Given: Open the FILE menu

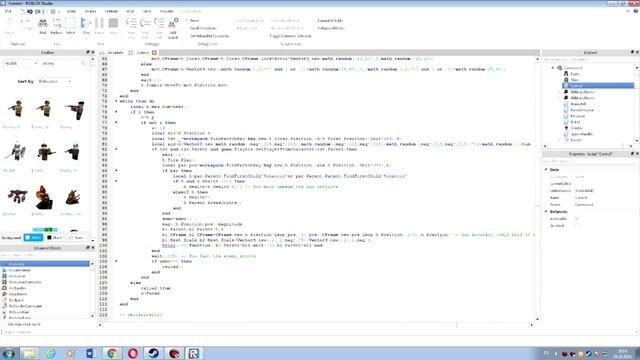Looking at the screenshot, I should (x=8, y=11).
